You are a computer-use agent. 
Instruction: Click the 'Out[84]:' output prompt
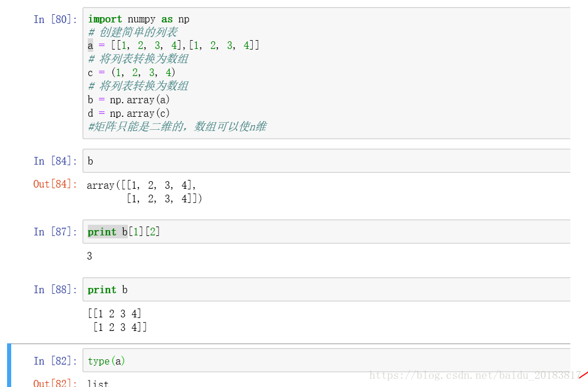tap(55, 184)
